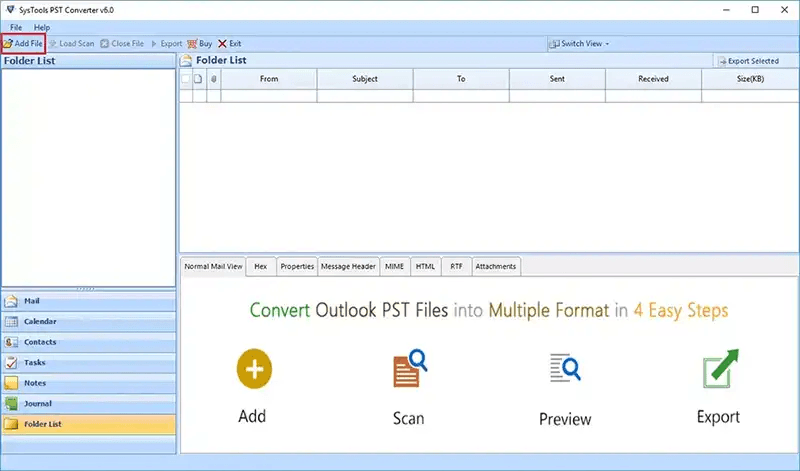Switch to the Message Header tab
Viewport: 800px width, 471px height.
point(348,266)
